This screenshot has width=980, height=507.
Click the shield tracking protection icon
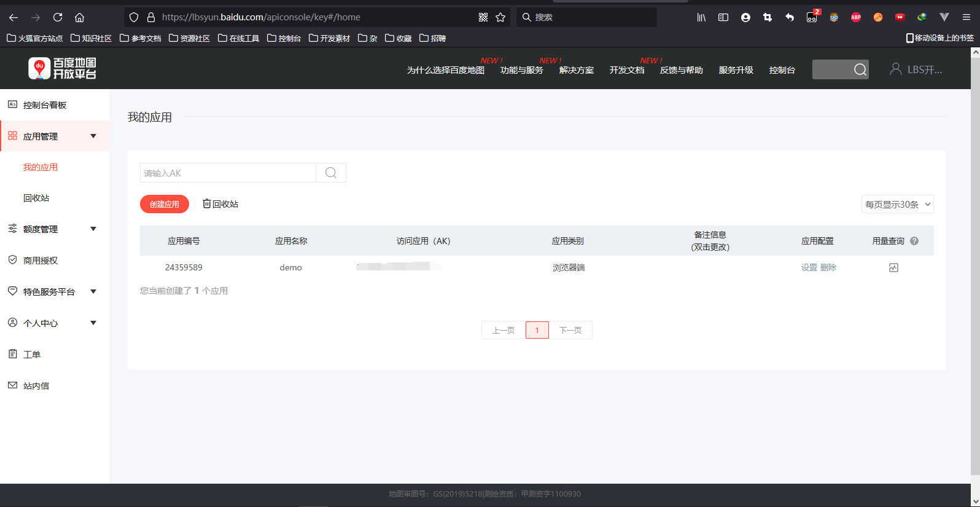[134, 17]
